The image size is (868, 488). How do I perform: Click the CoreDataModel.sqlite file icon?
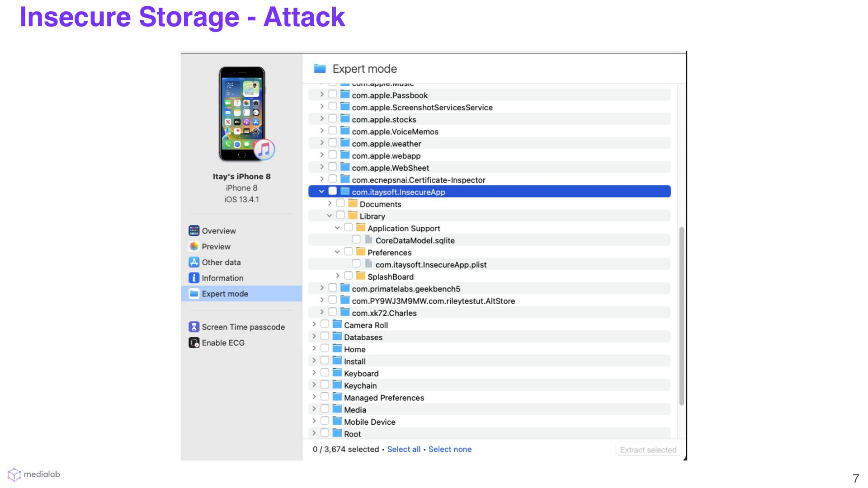click(368, 240)
